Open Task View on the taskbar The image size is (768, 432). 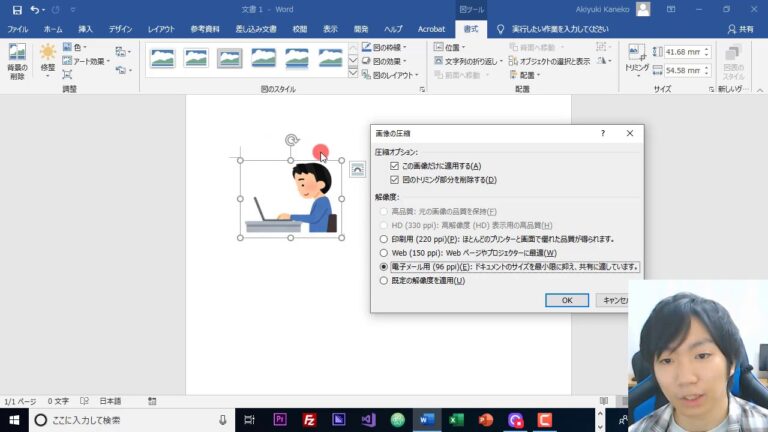click(250, 420)
